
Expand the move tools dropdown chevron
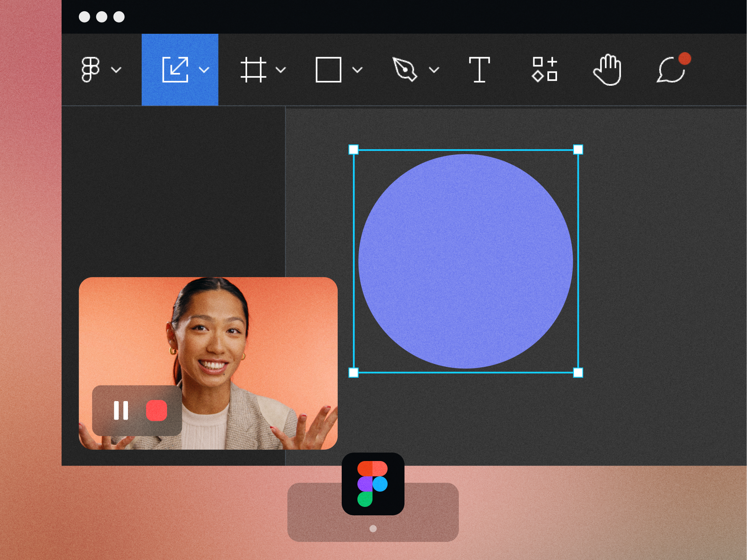[x=204, y=70]
